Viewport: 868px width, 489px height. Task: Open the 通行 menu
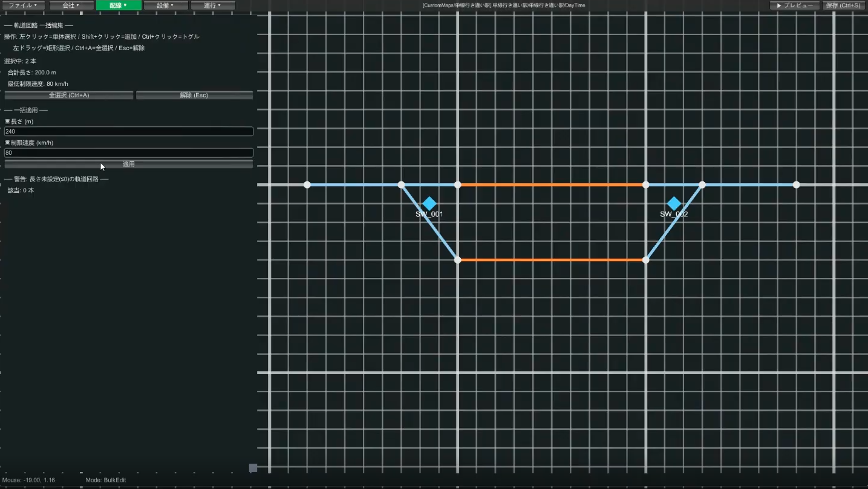click(212, 5)
